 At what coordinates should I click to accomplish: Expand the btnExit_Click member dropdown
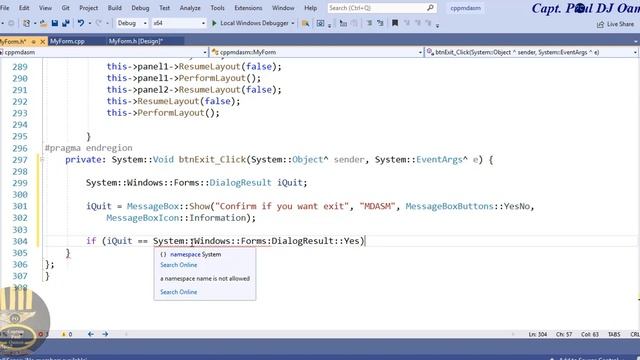pyautogui.click(x=635, y=52)
